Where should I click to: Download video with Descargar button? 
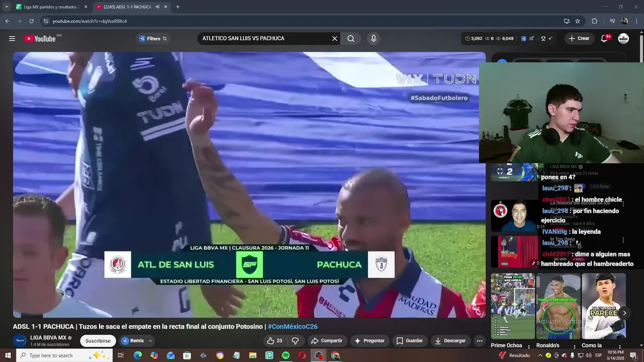(x=450, y=341)
